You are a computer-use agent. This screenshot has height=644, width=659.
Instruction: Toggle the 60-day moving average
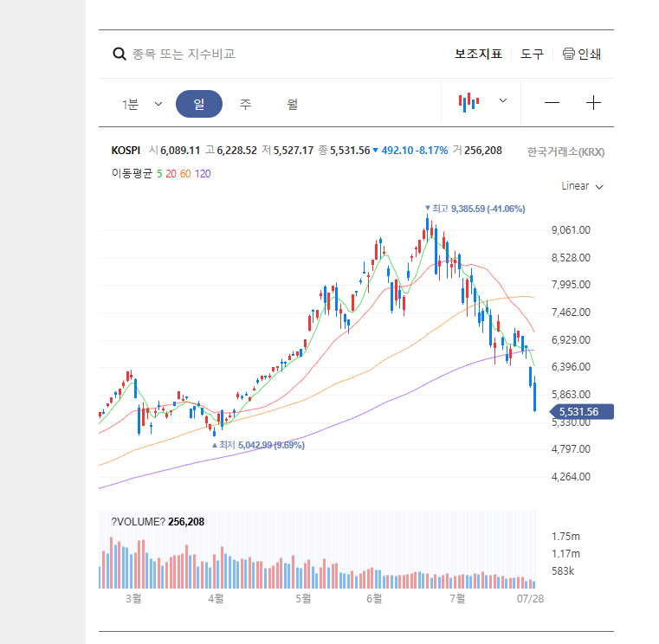coord(185,174)
